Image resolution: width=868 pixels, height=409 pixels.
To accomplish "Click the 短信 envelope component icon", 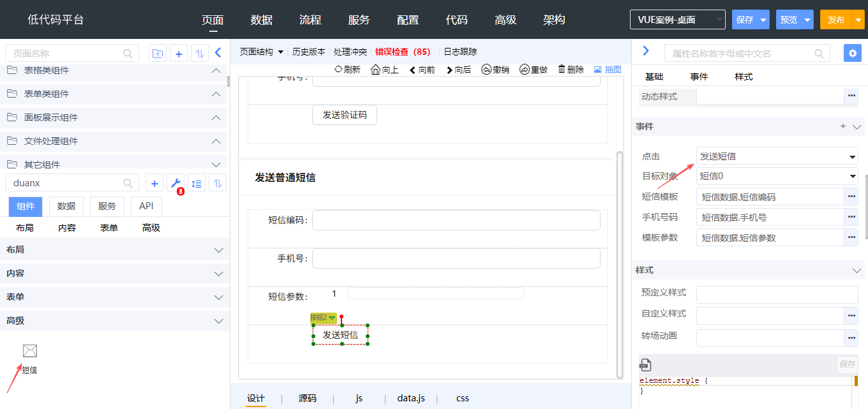I will click(30, 350).
